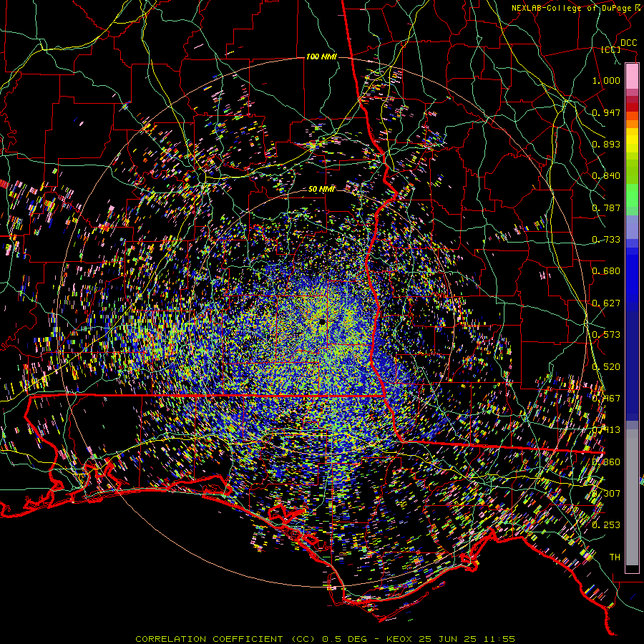Select the gray lower color bar segment

tap(632, 497)
